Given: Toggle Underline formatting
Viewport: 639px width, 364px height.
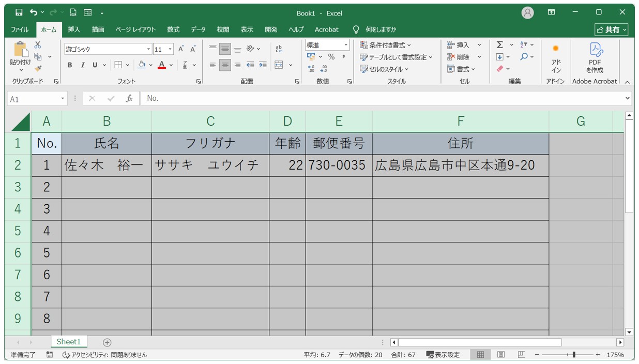Looking at the screenshot, I should pos(95,65).
